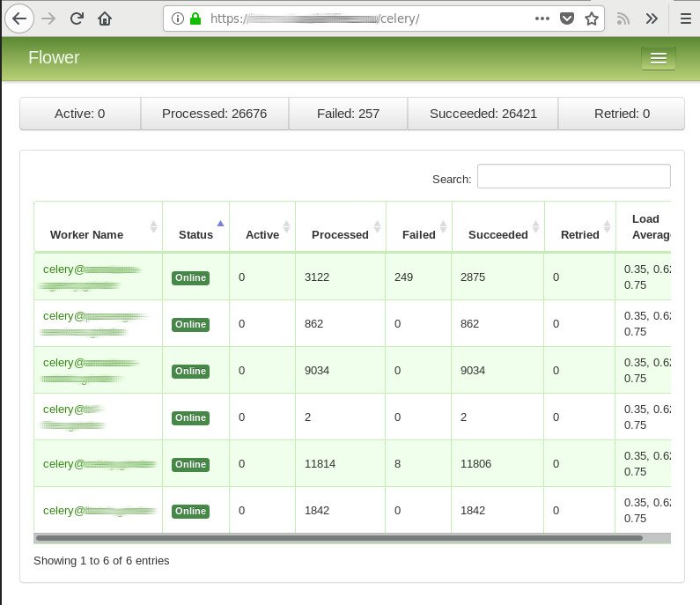Click the Failed: 257 summary button
The width and height of the screenshot is (700, 605).
pyautogui.click(x=348, y=114)
